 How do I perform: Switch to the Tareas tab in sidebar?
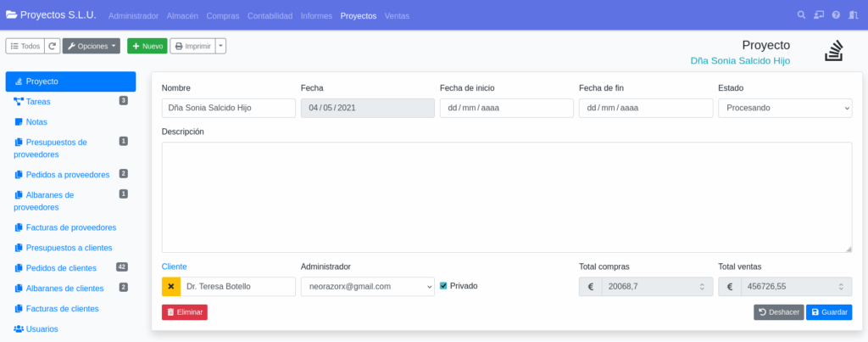pyautogui.click(x=38, y=101)
